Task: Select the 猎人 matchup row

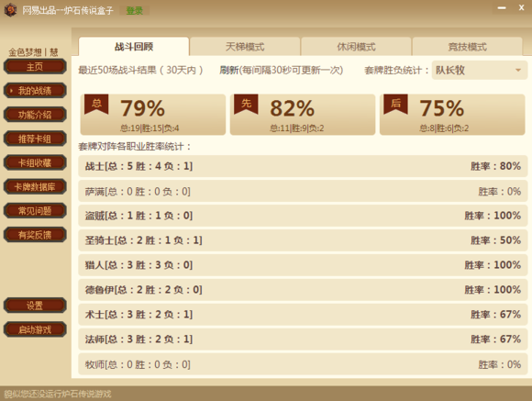Action: click(303, 265)
